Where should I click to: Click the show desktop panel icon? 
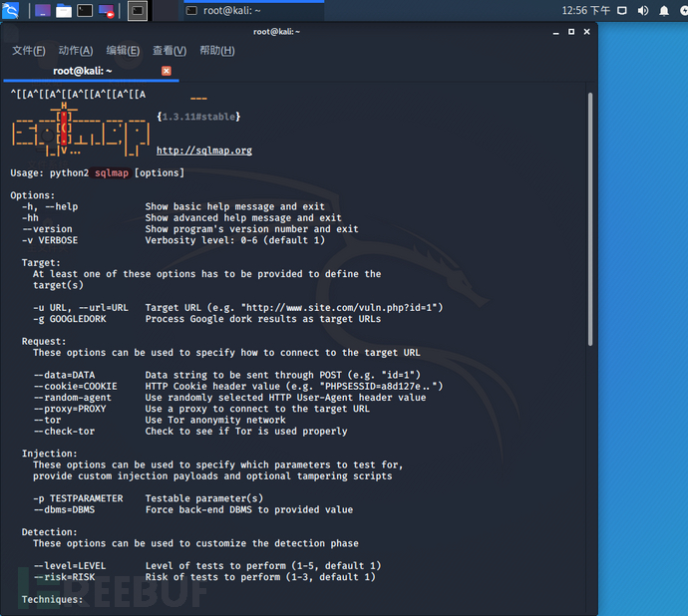(x=43, y=11)
